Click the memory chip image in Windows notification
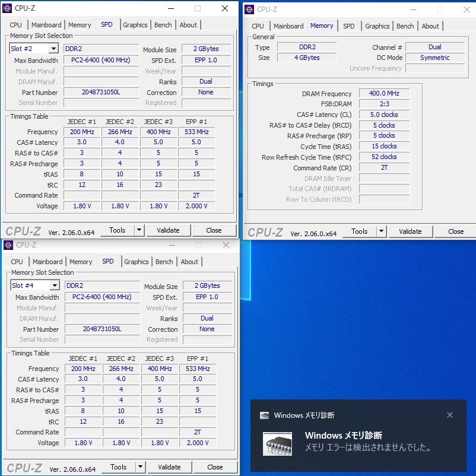Image resolution: width=476 pixels, height=476 pixels. tap(277, 444)
